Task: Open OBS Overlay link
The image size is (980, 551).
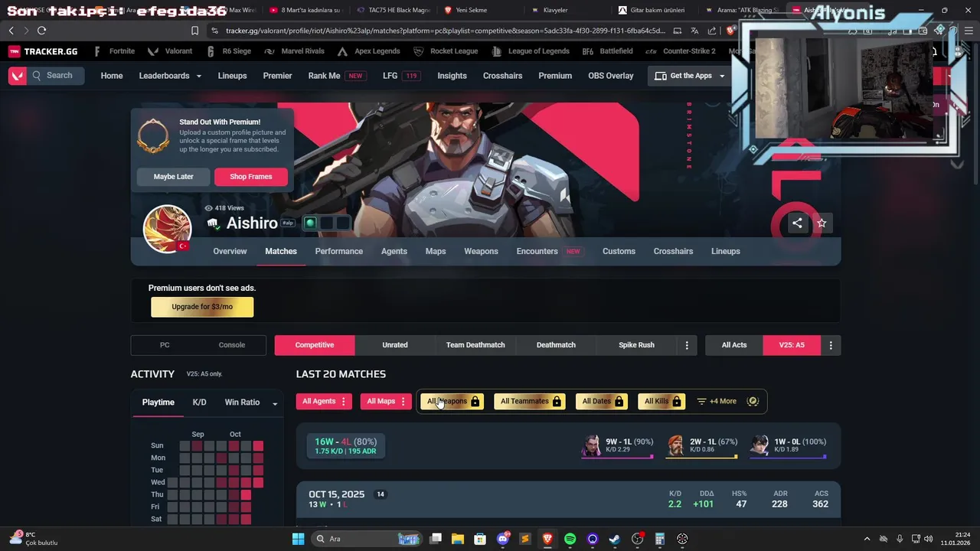Action: pos(610,76)
